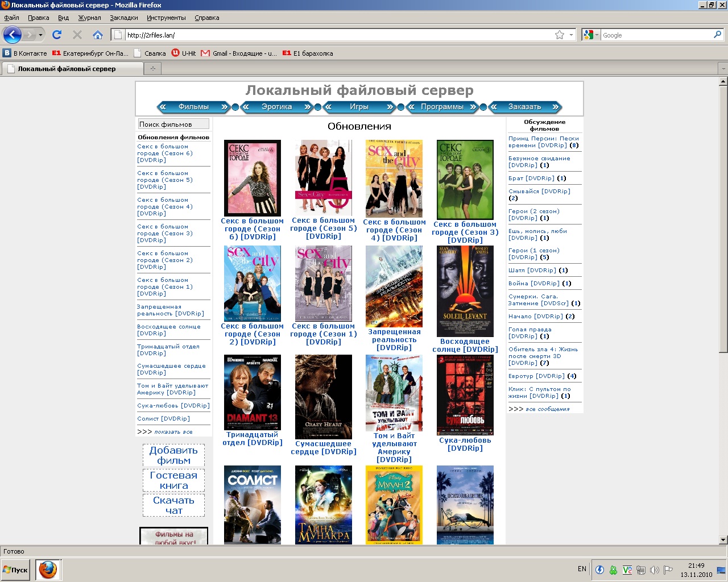The image size is (728, 582).
Task: Open the list all tabs dropdown
Action: pos(723,69)
